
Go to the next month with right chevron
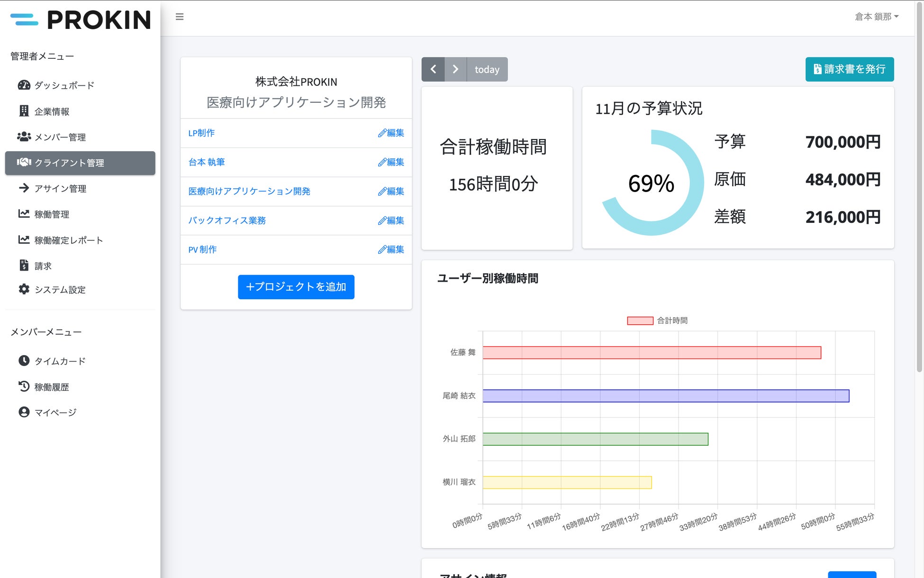point(455,69)
